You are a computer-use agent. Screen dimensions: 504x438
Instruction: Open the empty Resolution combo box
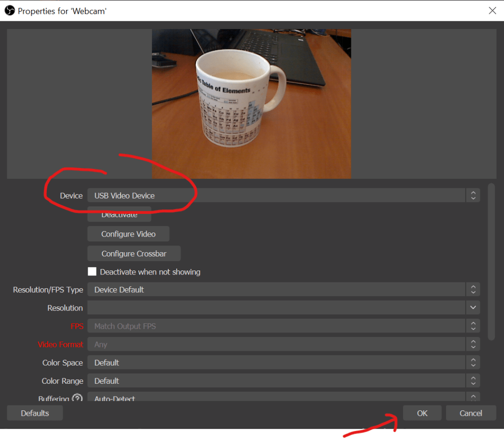point(283,308)
